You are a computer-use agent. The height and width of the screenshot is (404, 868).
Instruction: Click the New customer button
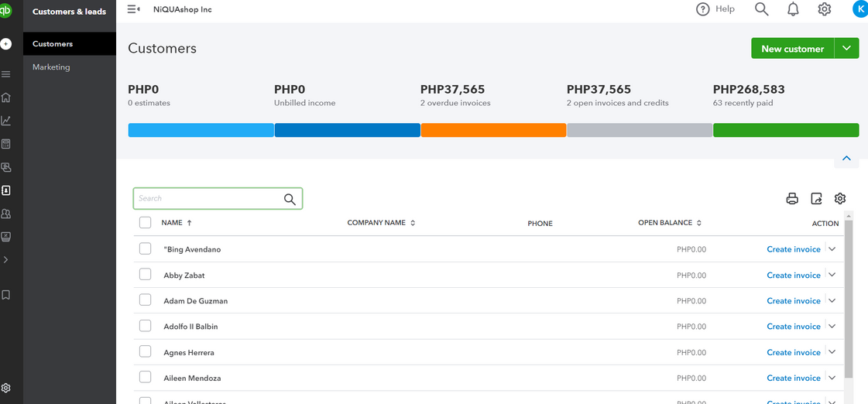(792, 48)
